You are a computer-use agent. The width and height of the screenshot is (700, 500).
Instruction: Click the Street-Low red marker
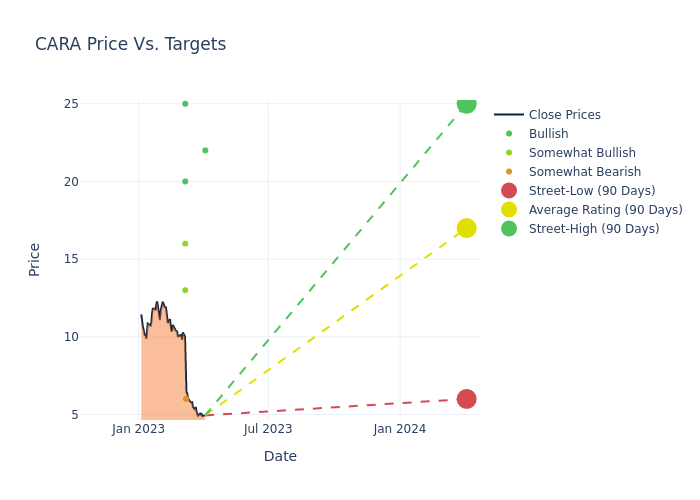click(466, 399)
